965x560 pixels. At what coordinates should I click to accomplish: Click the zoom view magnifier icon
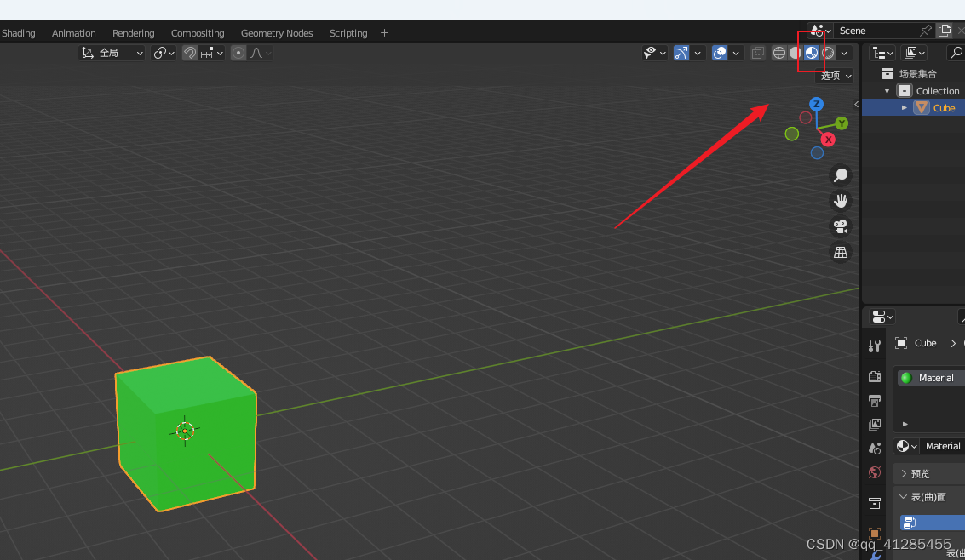point(841,175)
